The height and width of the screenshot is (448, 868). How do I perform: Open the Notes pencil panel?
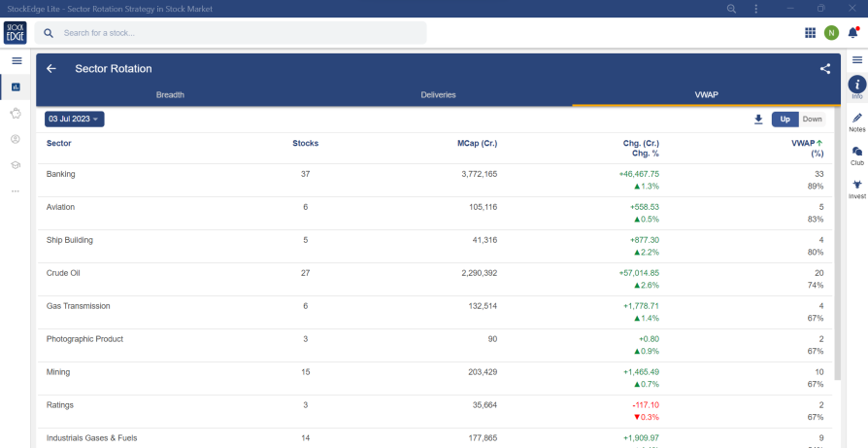click(856, 119)
